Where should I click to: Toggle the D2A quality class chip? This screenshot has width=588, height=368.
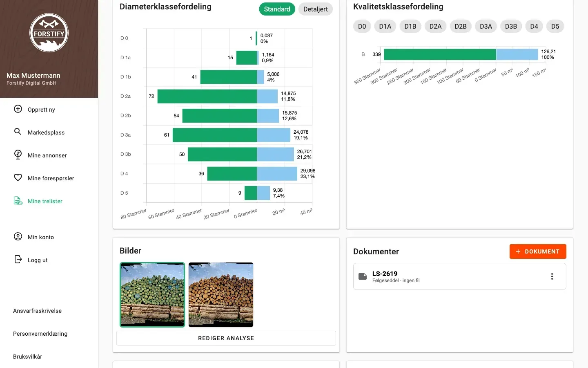[435, 26]
